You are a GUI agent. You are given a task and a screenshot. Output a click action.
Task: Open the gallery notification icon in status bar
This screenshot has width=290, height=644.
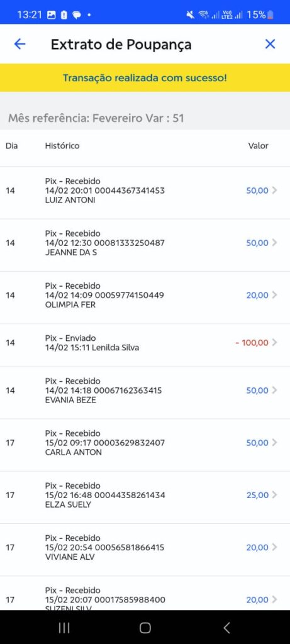pyautogui.click(x=52, y=15)
